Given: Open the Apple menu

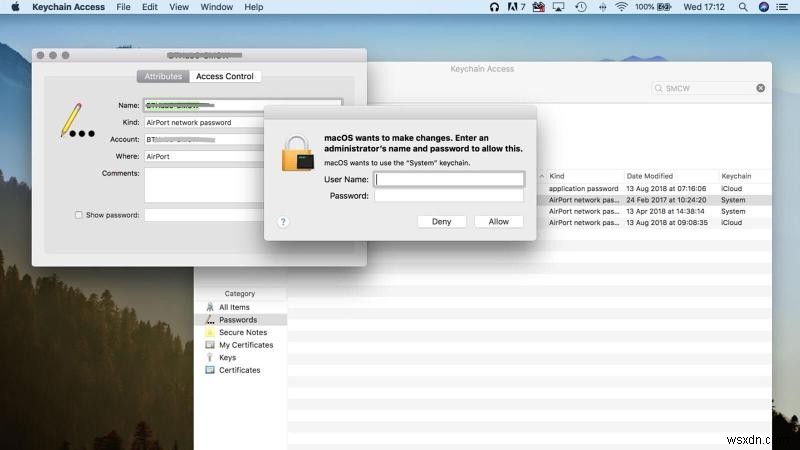Looking at the screenshot, I should coord(15,7).
